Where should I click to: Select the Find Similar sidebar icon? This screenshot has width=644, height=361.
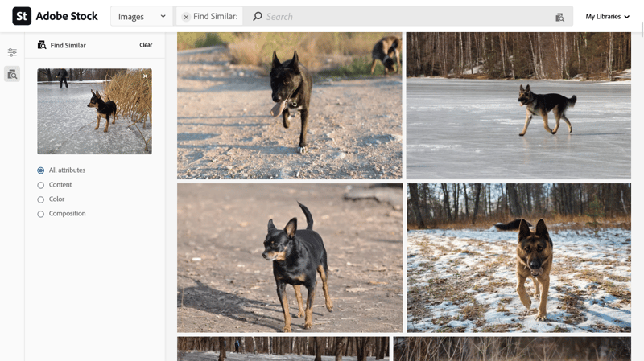coord(12,74)
